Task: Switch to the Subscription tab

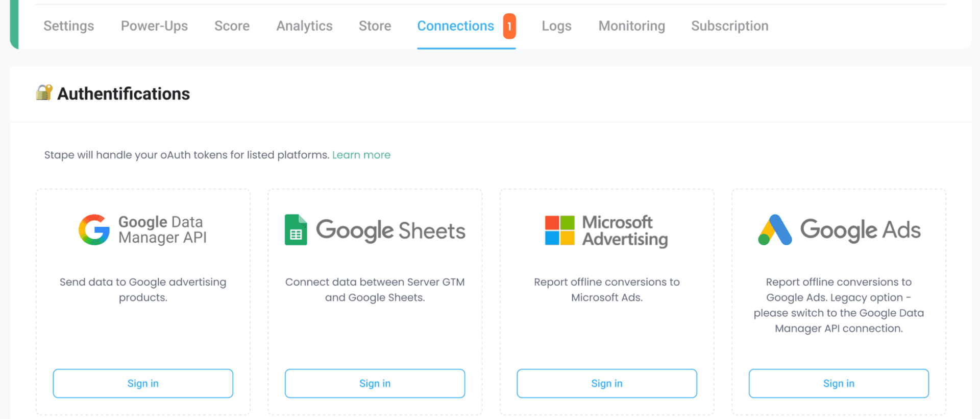Action: [x=729, y=26]
